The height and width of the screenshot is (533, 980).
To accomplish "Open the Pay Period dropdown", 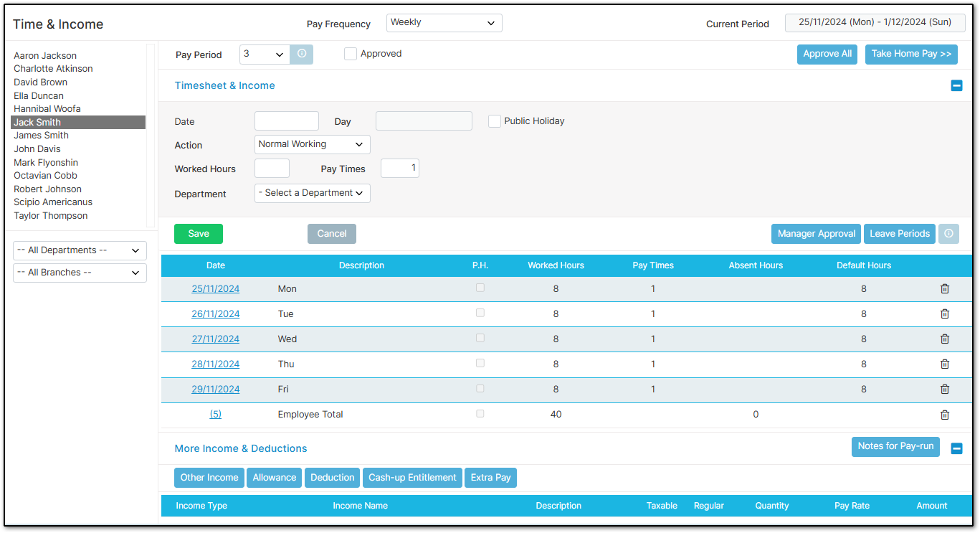I will [265, 54].
